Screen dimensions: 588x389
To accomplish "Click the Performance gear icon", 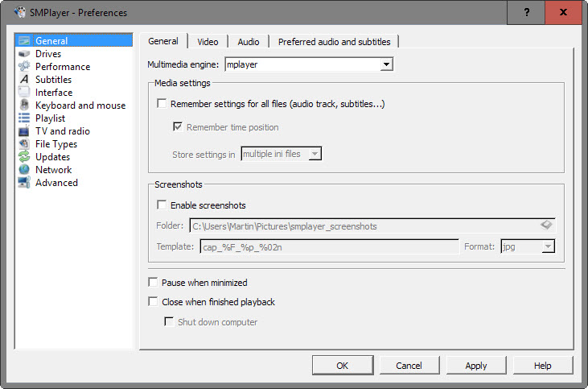I will 24,67.
